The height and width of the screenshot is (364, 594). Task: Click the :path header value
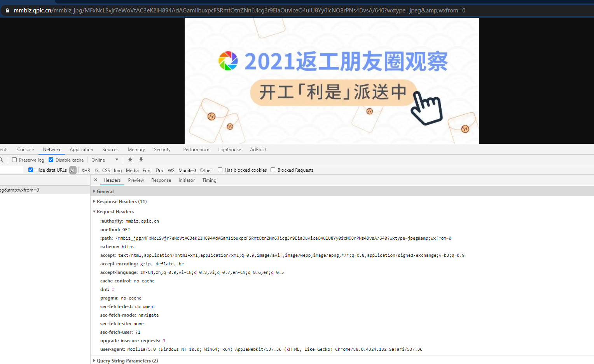point(283,238)
